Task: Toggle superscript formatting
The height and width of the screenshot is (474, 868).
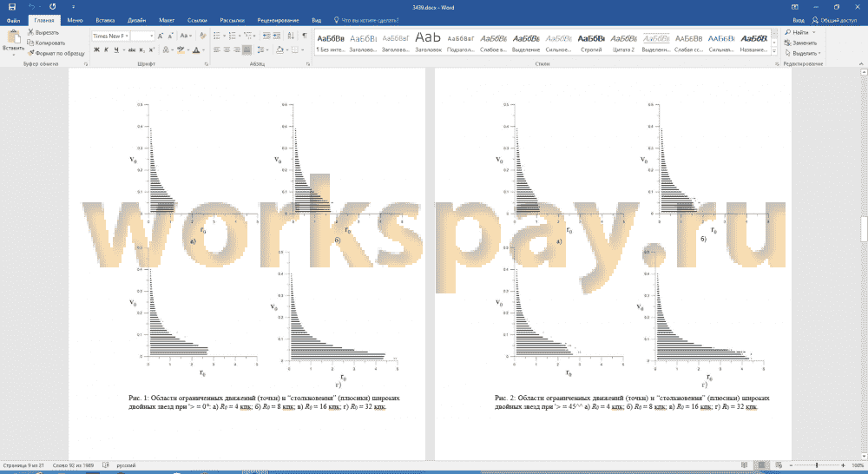Action: coord(152,49)
